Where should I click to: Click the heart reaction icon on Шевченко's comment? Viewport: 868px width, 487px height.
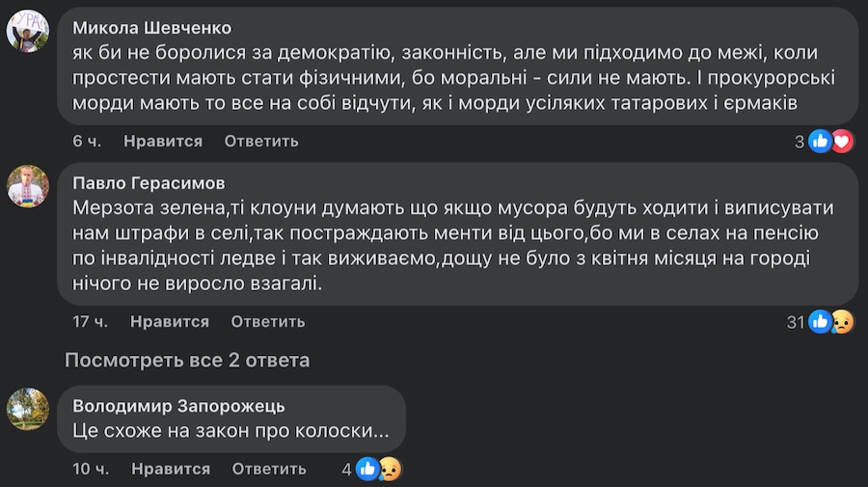point(841,141)
